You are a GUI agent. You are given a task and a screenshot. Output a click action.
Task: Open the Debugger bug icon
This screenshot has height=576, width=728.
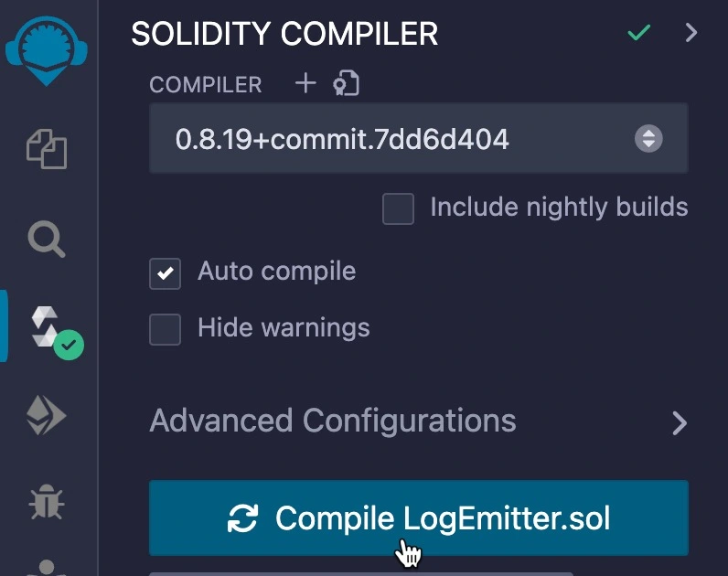click(x=46, y=502)
